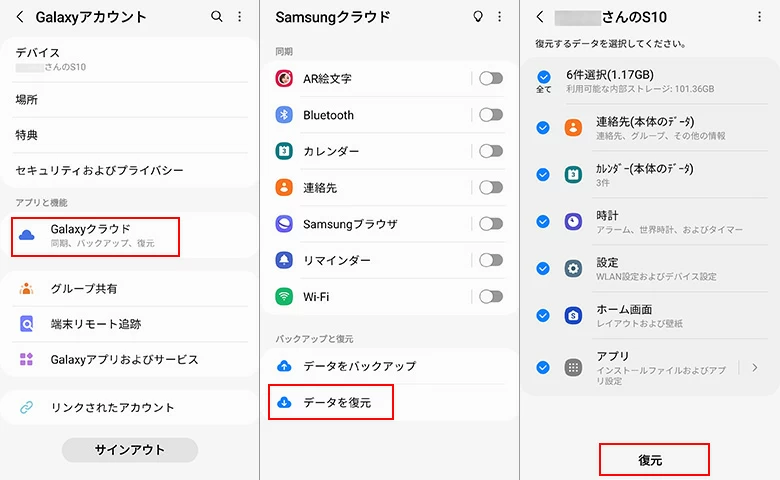Uncheck the 時計 restore checkbox
The image size is (780, 480).
[543, 222]
